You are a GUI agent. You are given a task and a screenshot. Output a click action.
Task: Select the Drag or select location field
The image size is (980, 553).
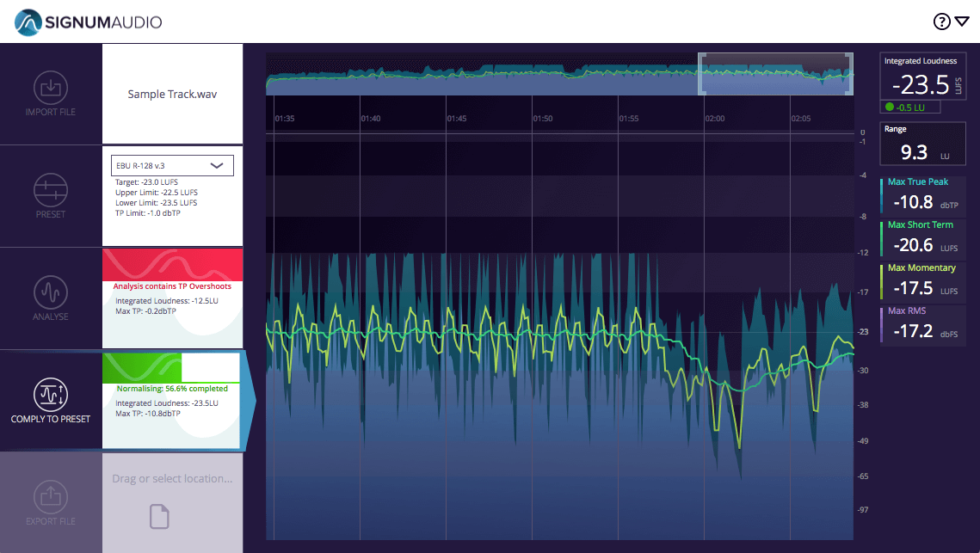[171, 478]
